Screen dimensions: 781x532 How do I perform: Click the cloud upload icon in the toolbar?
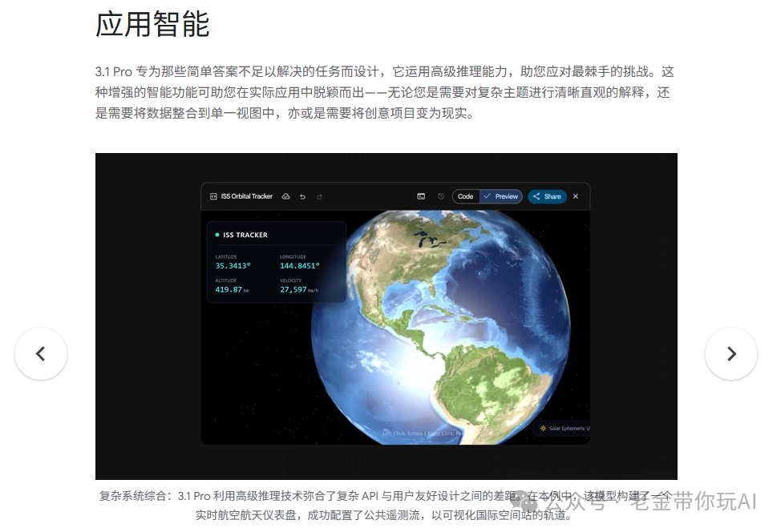click(285, 196)
